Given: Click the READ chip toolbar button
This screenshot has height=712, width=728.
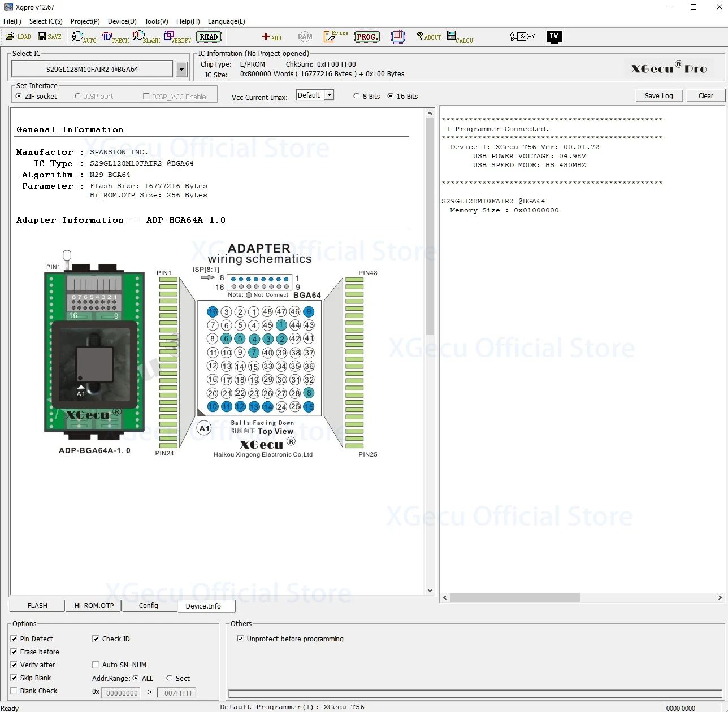Looking at the screenshot, I should click(209, 37).
